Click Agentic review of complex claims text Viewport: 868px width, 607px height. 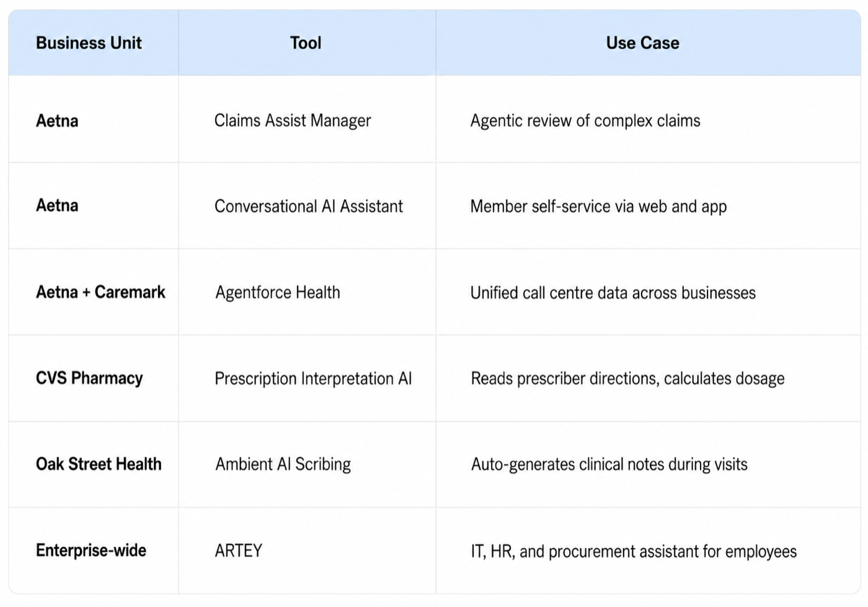click(585, 120)
